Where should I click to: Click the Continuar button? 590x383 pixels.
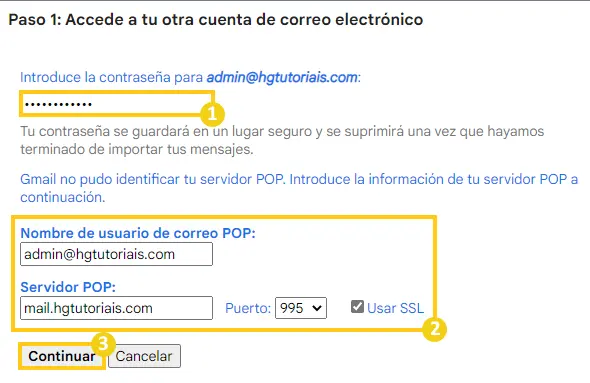(x=62, y=356)
